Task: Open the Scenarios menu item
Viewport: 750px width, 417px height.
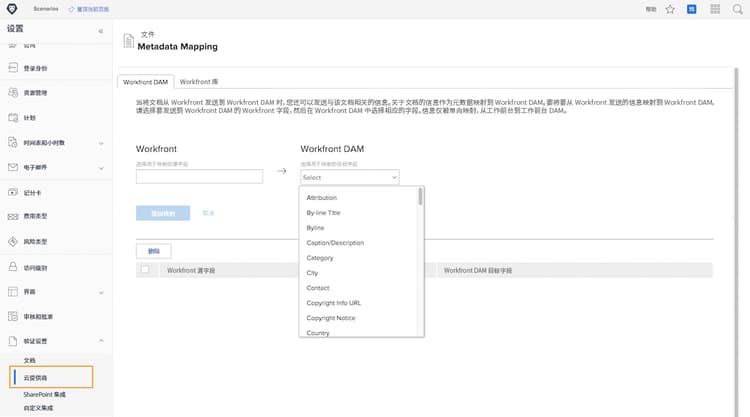Action: [45, 9]
